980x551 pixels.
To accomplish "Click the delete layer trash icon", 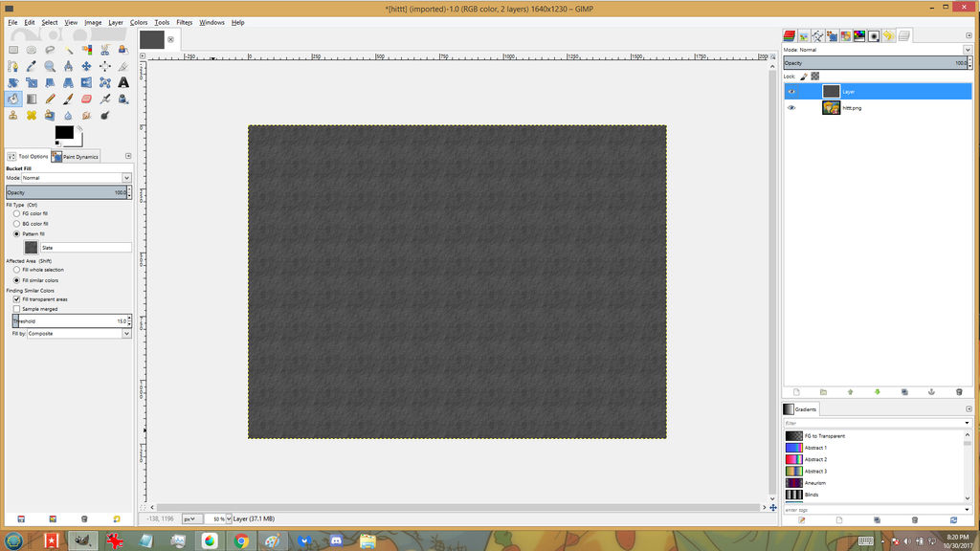I will pyautogui.click(x=959, y=392).
